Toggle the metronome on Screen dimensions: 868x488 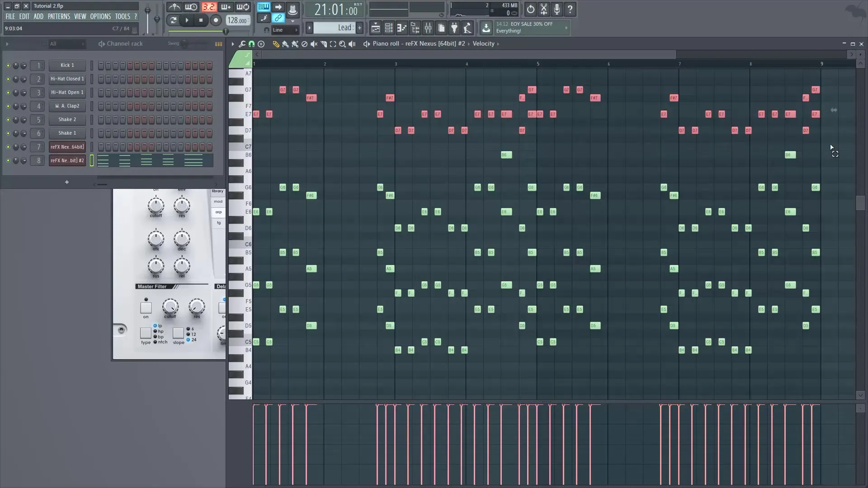(174, 7)
